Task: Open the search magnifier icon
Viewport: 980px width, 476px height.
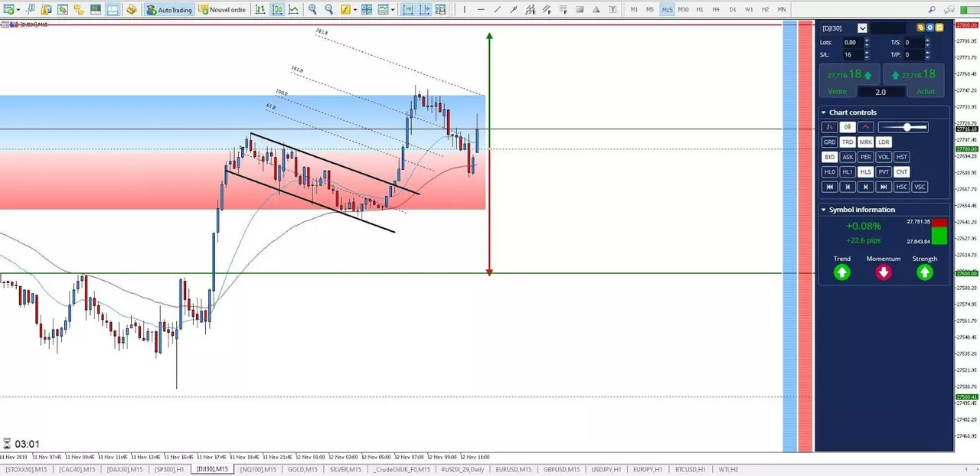Action: coord(932,10)
